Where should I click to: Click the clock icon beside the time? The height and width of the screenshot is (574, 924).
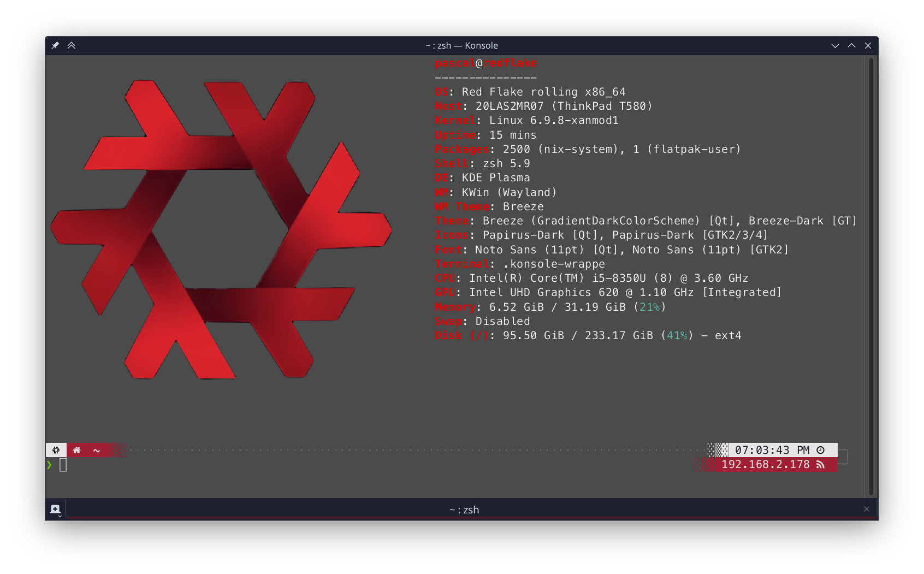click(820, 450)
